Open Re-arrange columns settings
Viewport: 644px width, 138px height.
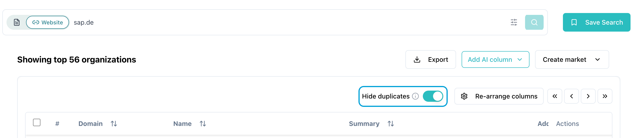click(x=499, y=96)
